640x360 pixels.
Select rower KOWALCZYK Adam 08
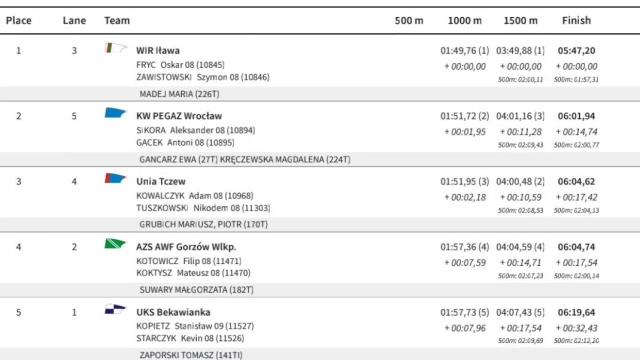coord(195,196)
